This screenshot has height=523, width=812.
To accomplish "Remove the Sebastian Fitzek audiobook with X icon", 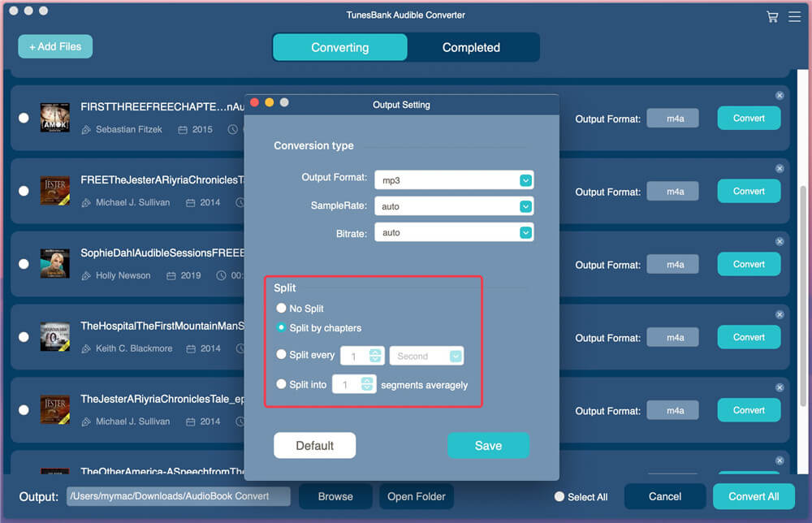I will point(780,95).
